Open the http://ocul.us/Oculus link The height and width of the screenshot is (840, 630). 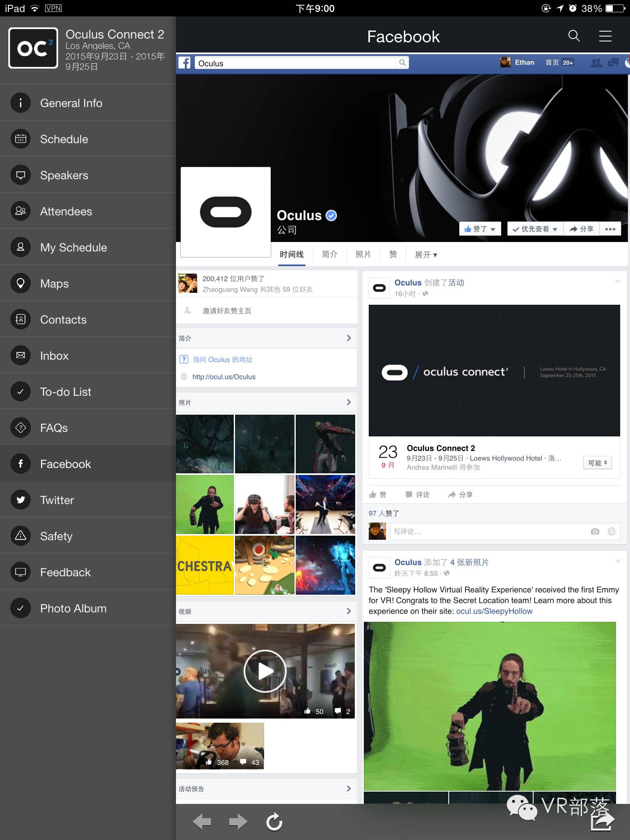224,377
